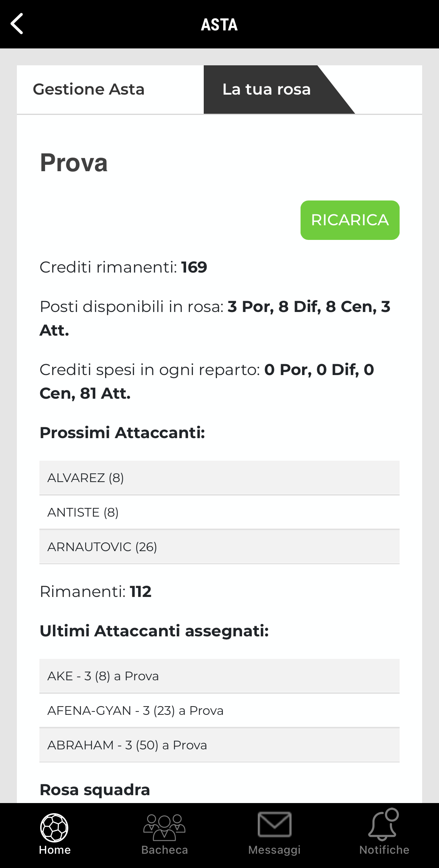Switch to Gestione Asta tab

[x=89, y=90]
